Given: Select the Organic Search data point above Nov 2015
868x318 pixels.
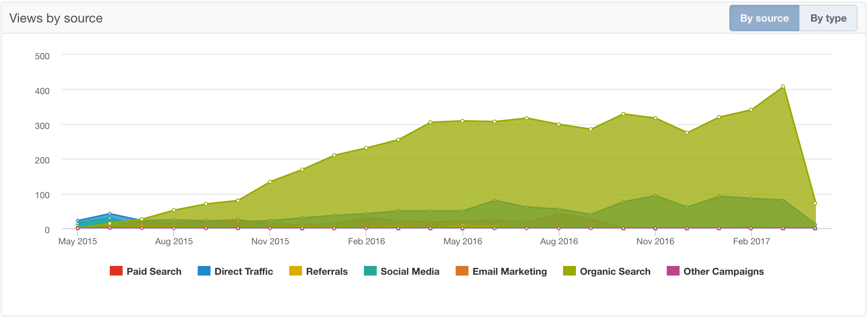Looking at the screenshot, I should [270, 182].
